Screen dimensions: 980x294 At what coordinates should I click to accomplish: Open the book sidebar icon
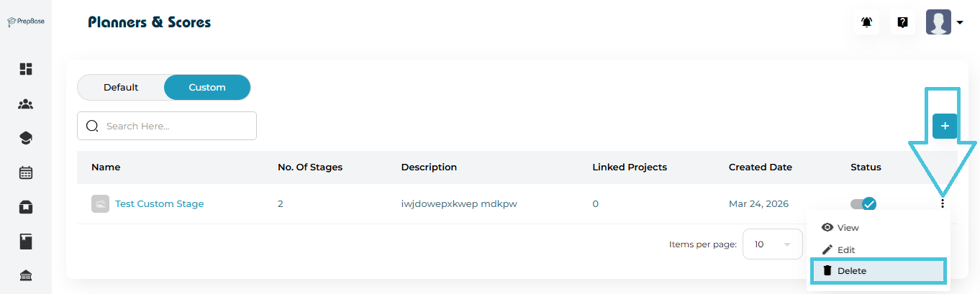click(26, 242)
